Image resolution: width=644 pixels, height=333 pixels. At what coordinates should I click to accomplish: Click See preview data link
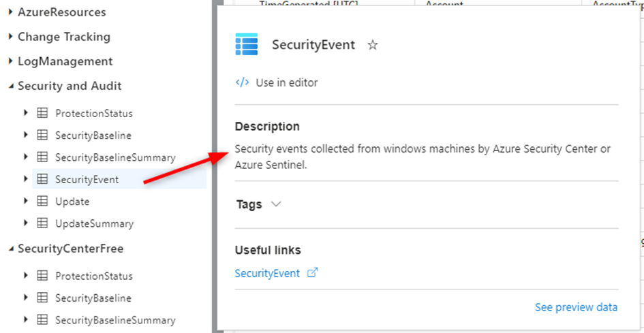(576, 307)
